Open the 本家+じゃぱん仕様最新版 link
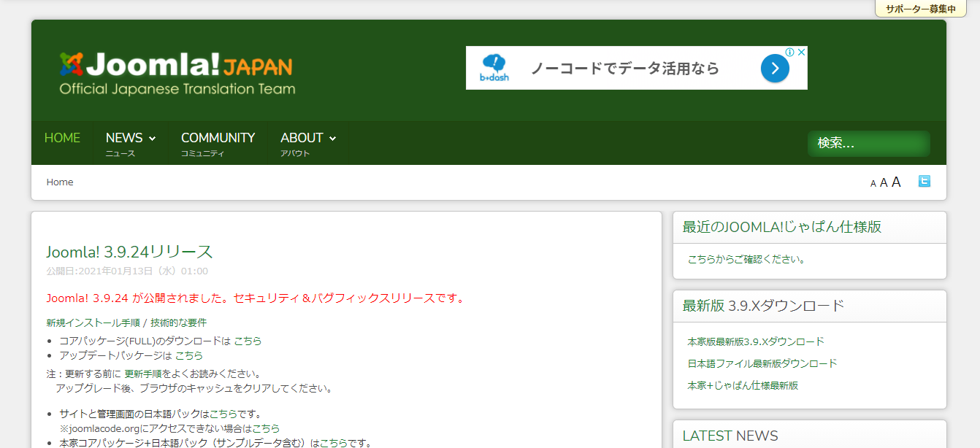Viewport: 980px width, 448px height. tap(742, 385)
